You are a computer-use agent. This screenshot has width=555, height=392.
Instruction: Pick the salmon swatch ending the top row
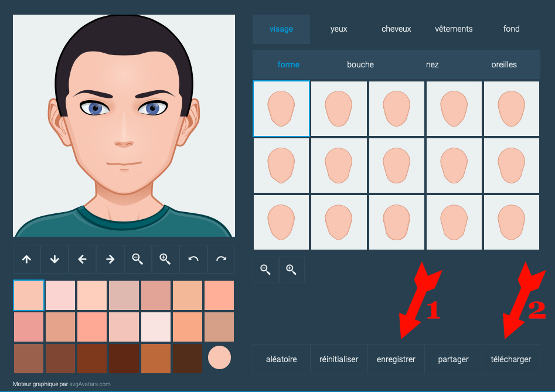pos(219,295)
